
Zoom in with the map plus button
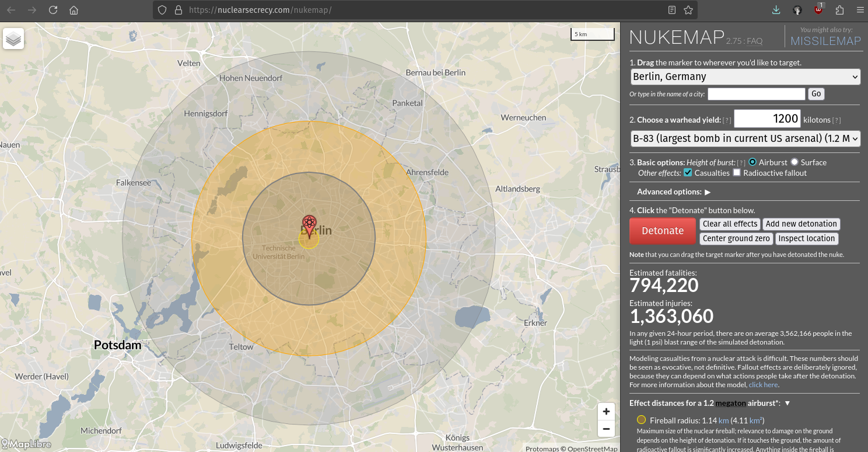click(x=606, y=412)
